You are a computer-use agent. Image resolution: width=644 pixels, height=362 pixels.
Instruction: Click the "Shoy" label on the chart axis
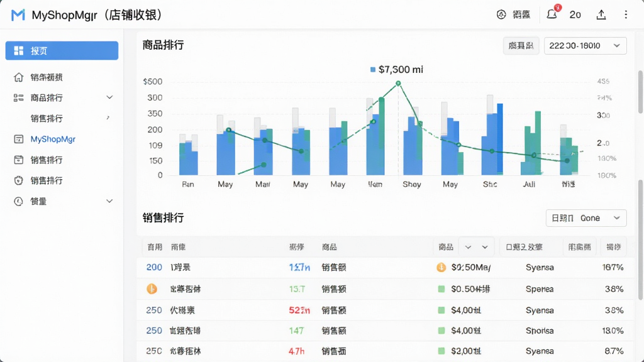point(411,184)
